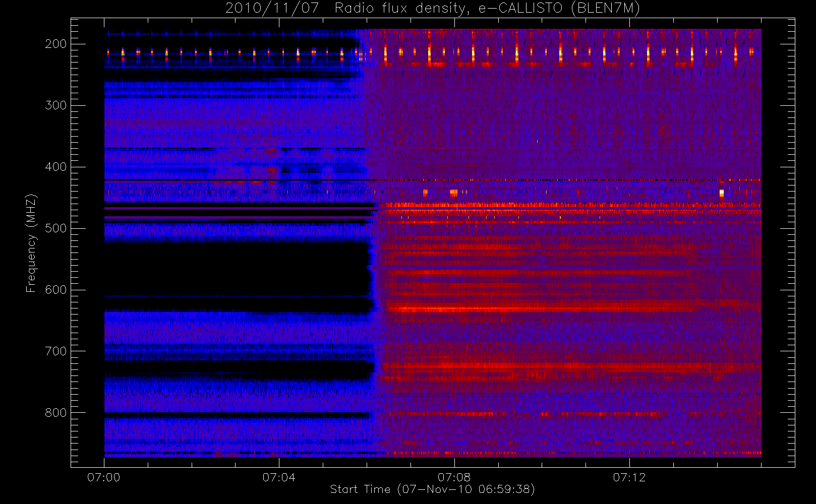The height and width of the screenshot is (504, 816).
Task: Click the 800 frequency tick label
Action: 56,413
